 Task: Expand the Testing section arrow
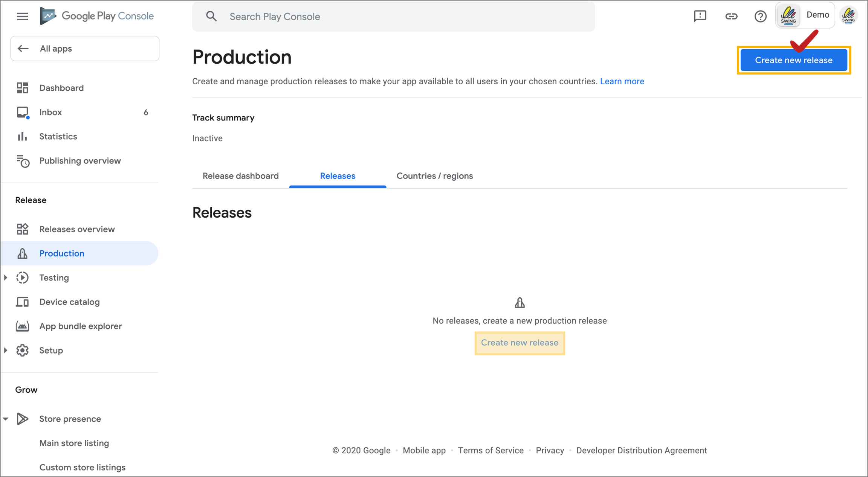6,278
